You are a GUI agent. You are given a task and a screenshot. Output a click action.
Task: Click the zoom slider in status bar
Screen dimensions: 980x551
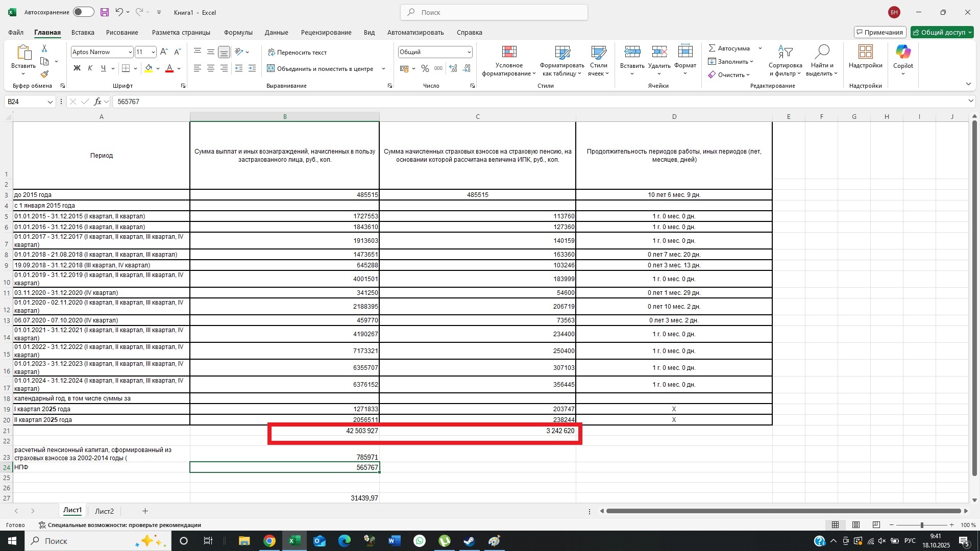tap(922, 525)
